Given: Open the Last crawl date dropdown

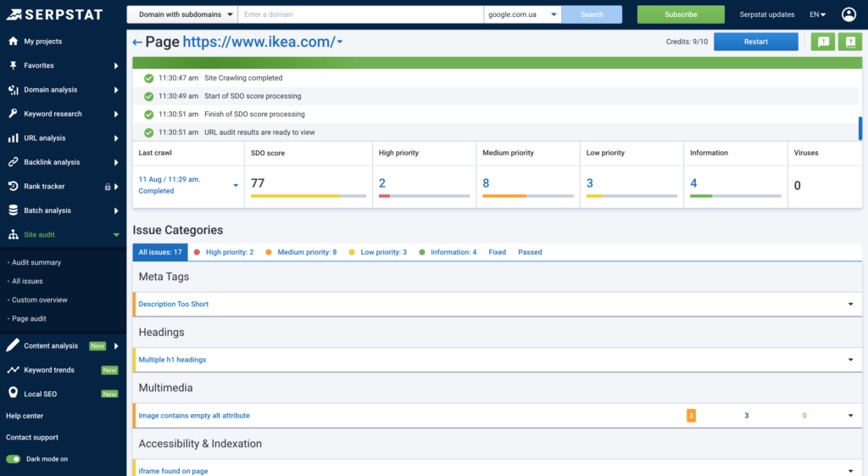Looking at the screenshot, I should click(x=236, y=186).
